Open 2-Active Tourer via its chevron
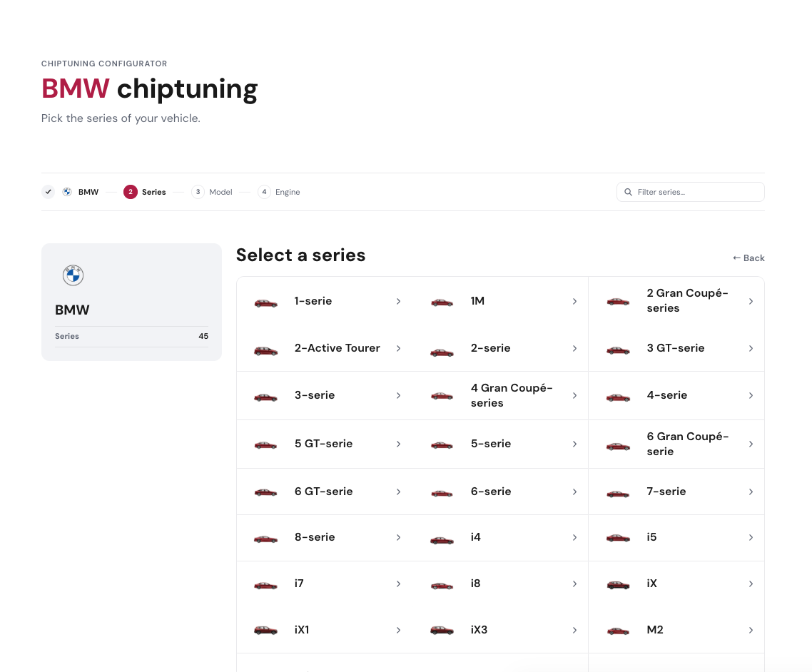 coord(398,348)
